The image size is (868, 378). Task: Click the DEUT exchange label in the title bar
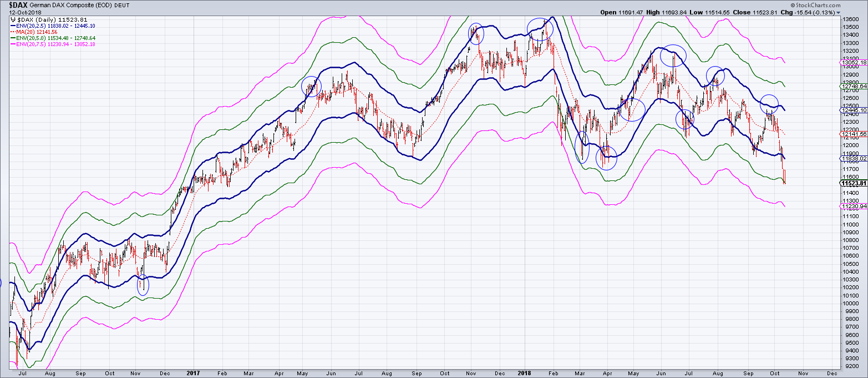coord(120,4)
